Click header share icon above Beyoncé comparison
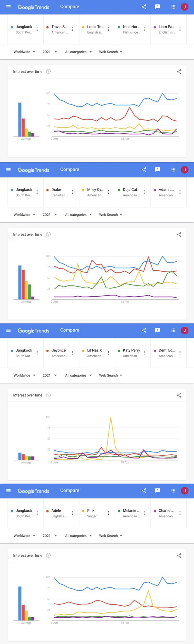This screenshot has width=194, height=644. click(x=144, y=330)
